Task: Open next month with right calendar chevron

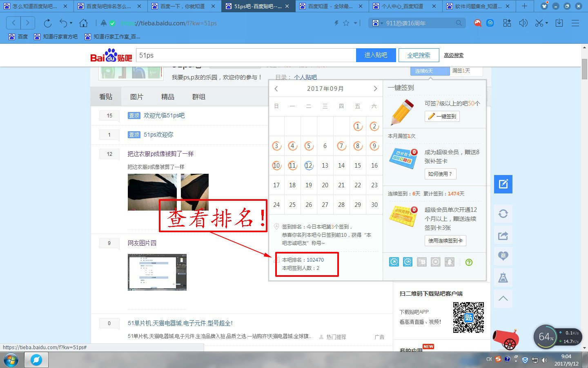Action: (x=375, y=88)
